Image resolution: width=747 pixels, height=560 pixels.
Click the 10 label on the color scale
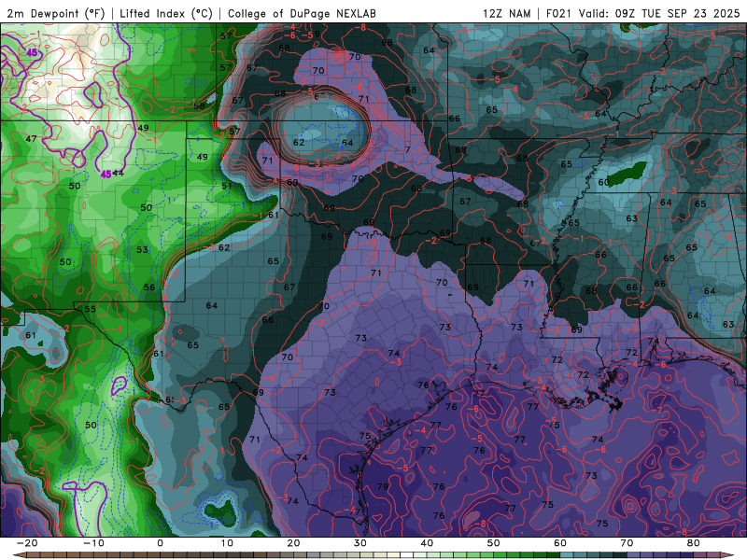tap(227, 543)
